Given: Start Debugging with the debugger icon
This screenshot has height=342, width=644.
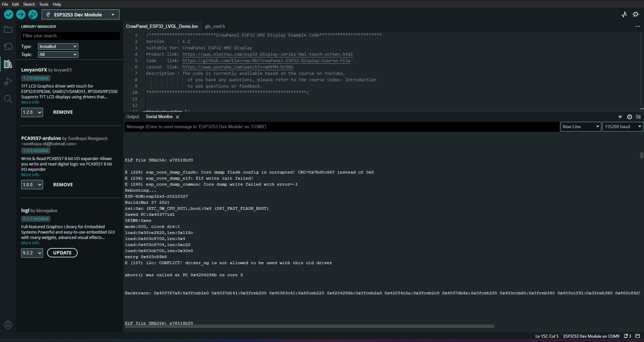Looking at the screenshot, I should (x=33, y=14).
